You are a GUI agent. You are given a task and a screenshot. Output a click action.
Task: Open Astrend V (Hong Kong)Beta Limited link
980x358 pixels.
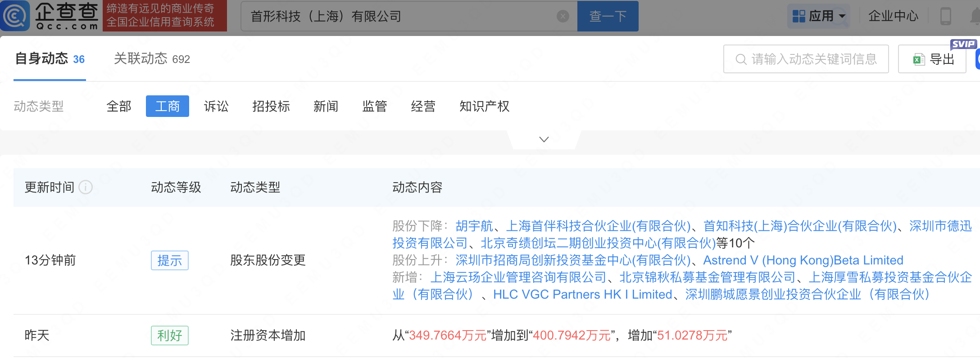[803, 260]
